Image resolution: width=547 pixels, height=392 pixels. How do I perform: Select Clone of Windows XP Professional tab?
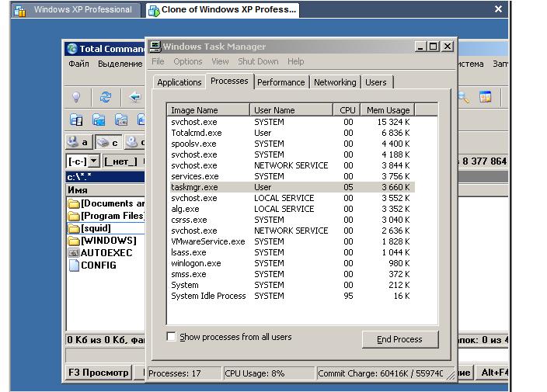(x=222, y=10)
